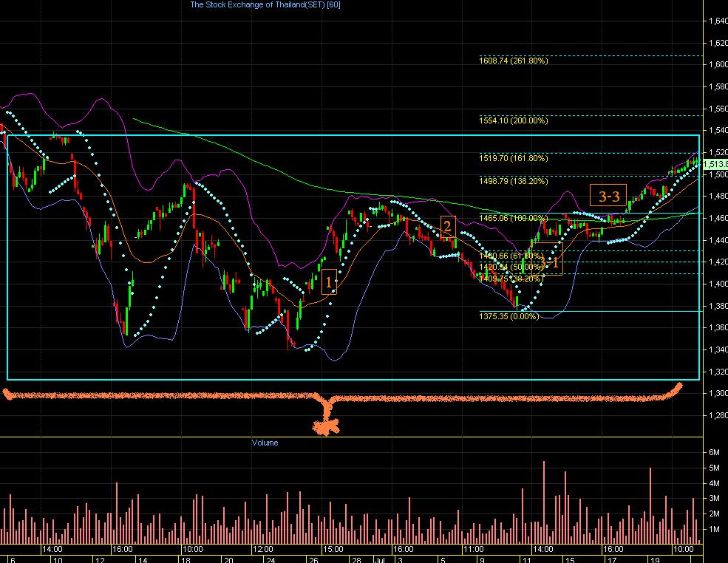Click the 11:00 time axis label
Image resolution: width=728 pixels, height=563 pixels.
coord(473,550)
